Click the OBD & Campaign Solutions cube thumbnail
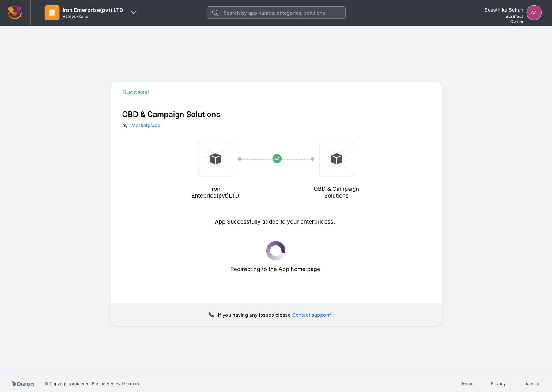 (x=337, y=159)
